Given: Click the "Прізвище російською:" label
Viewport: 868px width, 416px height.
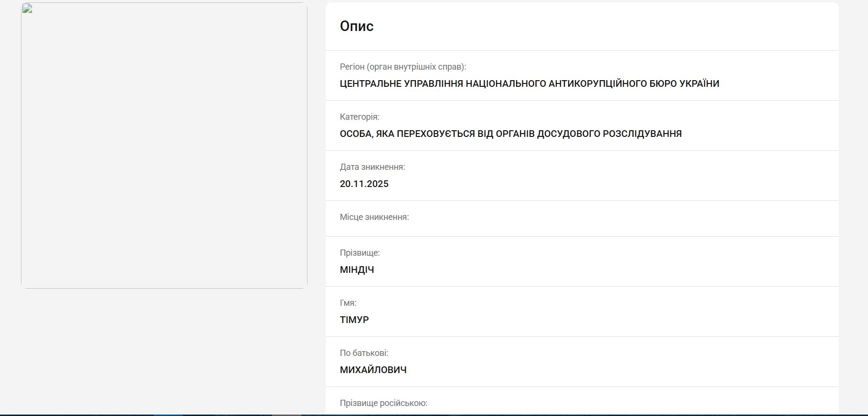Looking at the screenshot, I should click(383, 403).
